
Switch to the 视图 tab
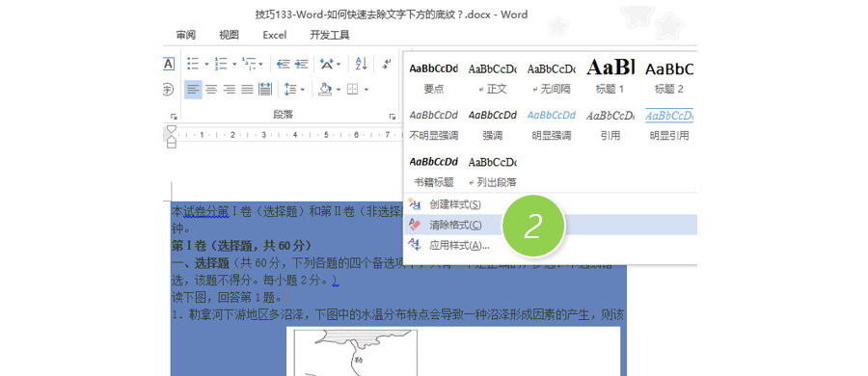230,35
